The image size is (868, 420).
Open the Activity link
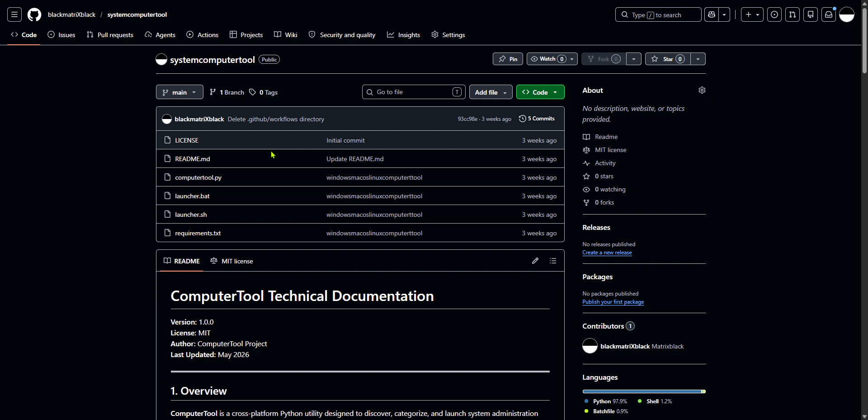pyautogui.click(x=599, y=163)
